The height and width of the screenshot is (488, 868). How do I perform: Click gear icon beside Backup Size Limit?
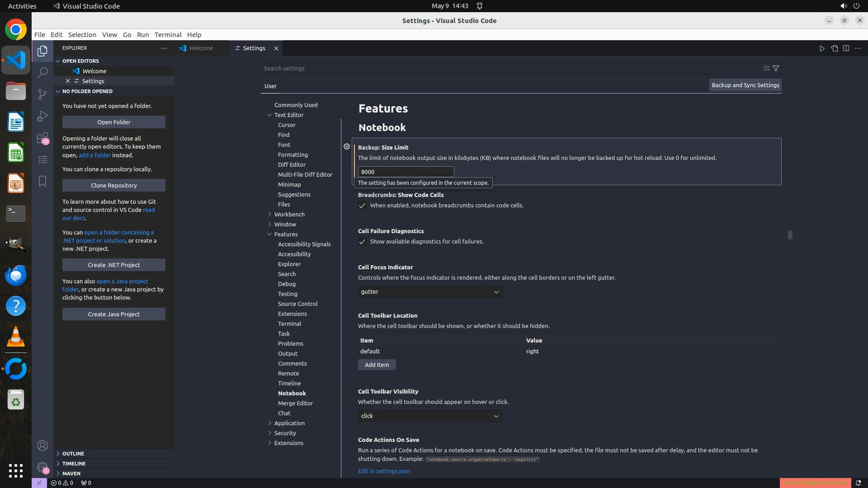pyautogui.click(x=347, y=147)
